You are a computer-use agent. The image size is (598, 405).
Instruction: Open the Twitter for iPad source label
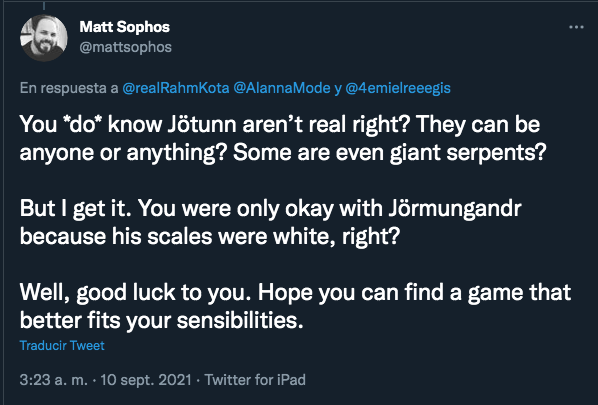(x=255, y=380)
